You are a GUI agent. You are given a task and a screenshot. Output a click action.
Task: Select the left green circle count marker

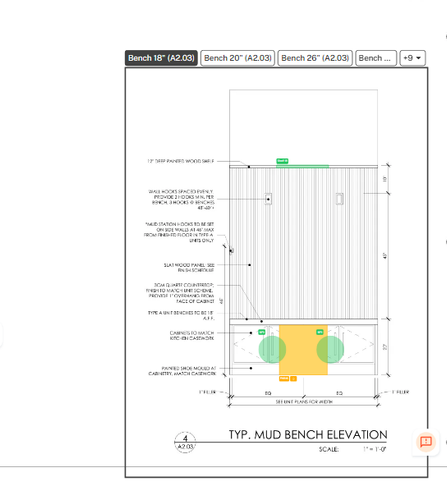coord(272,349)
